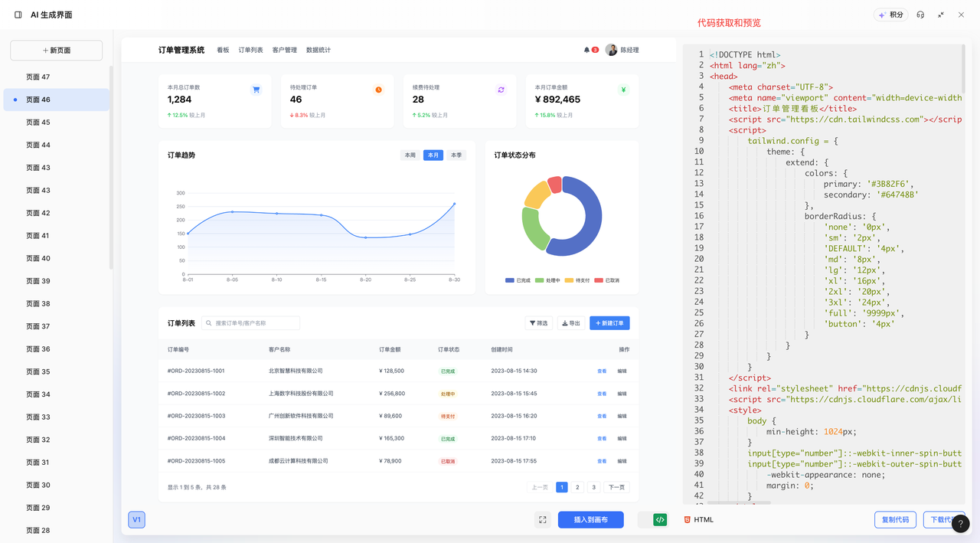Image resolution: width=980 pixels, height=543 pixels.
Task: Click 查看 for order #ORD-20230815-1001
Action: (x=602, y=371)
